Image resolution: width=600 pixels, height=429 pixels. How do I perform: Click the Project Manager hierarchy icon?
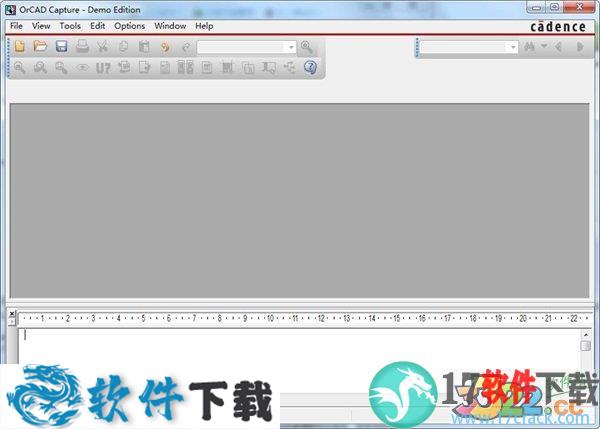[290, 67]
